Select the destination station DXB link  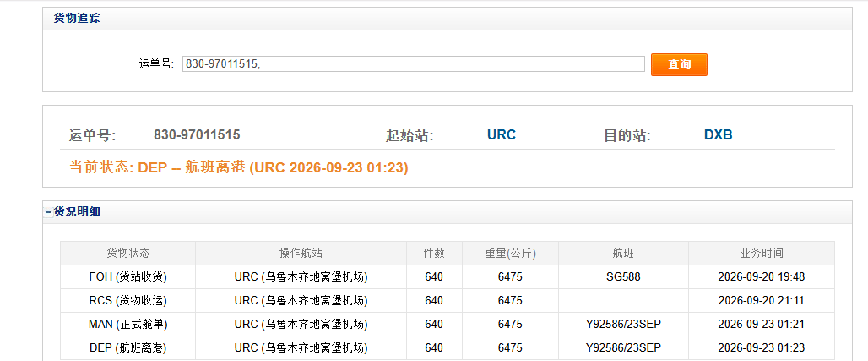pyautogui.click(x=718, y=134)
